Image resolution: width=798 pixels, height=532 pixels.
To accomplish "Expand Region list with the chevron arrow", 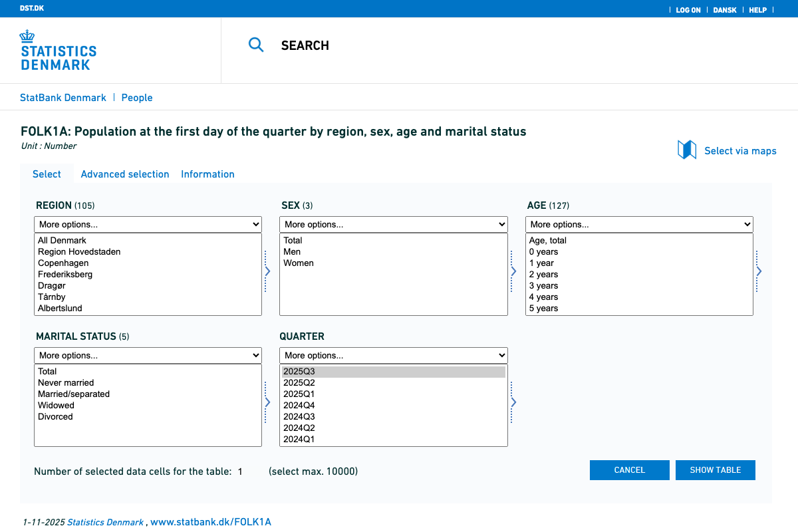I will 267,271.
